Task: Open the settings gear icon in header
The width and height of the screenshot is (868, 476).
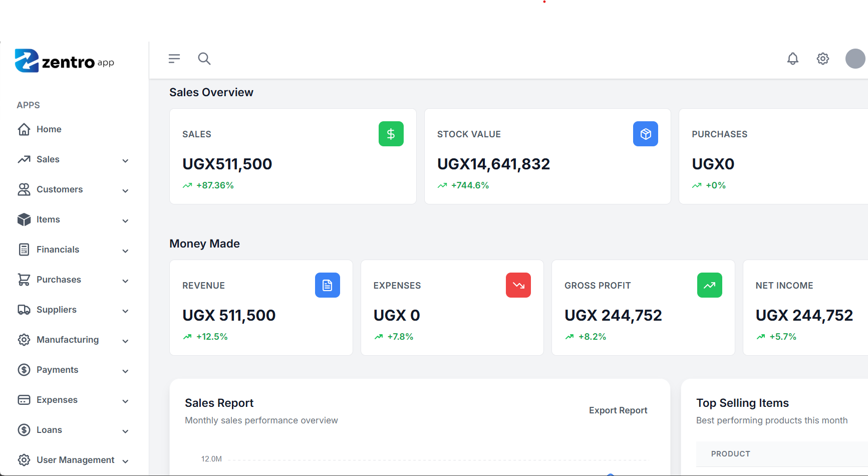Action: (x=823, y=59)
